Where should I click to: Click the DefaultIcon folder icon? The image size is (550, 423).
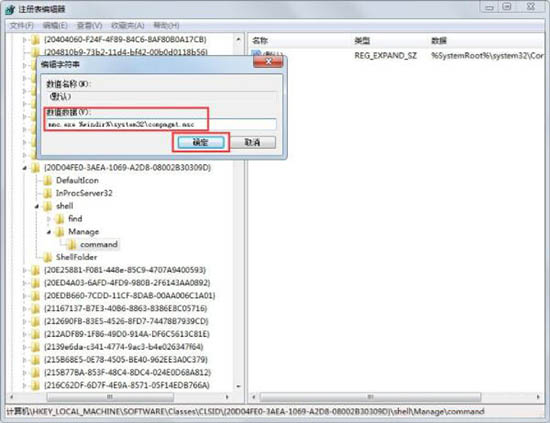pyautogui.click(x=48, y=181)
